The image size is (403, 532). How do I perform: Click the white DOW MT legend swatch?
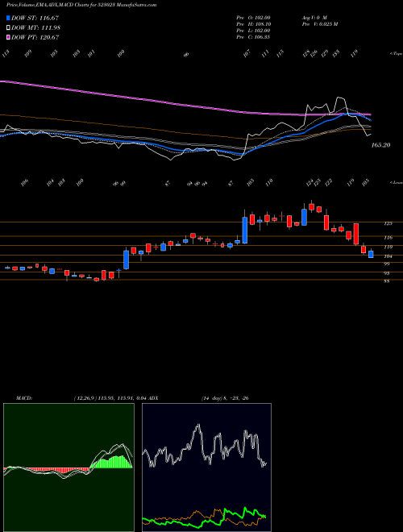pyautogui.click(x=8, y=28)
